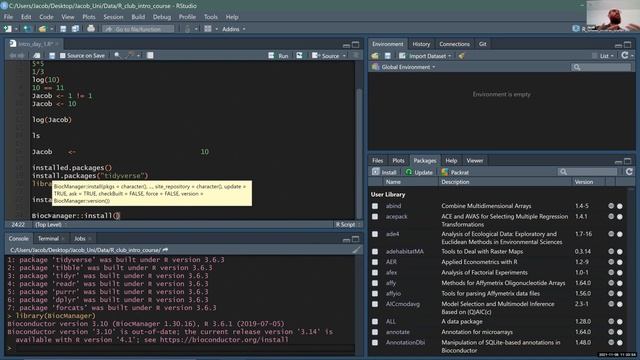Open the Global Environment dropdown
The image size is (640, 360).
point(403,67)
